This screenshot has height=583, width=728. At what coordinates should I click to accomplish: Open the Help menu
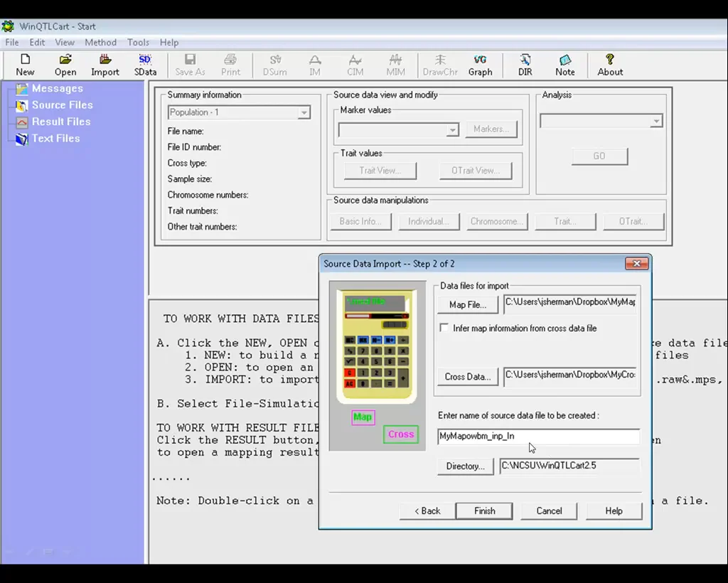(x=169, y=42)
